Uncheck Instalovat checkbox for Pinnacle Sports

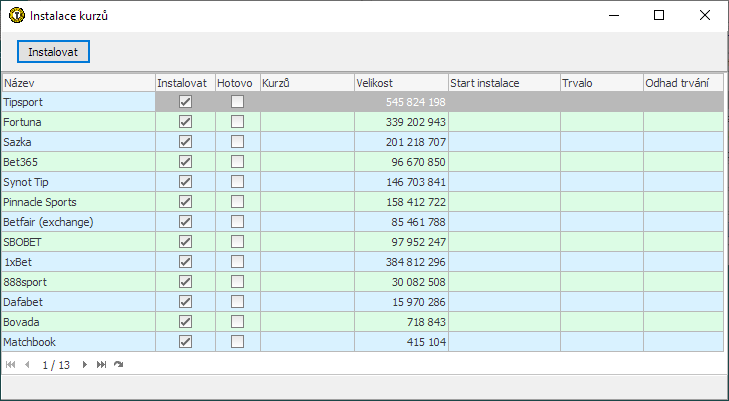coord(186,202)
